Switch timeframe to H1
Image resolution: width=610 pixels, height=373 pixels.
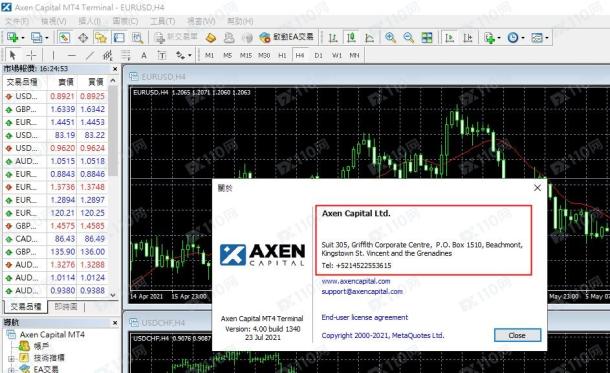point(282,55)
